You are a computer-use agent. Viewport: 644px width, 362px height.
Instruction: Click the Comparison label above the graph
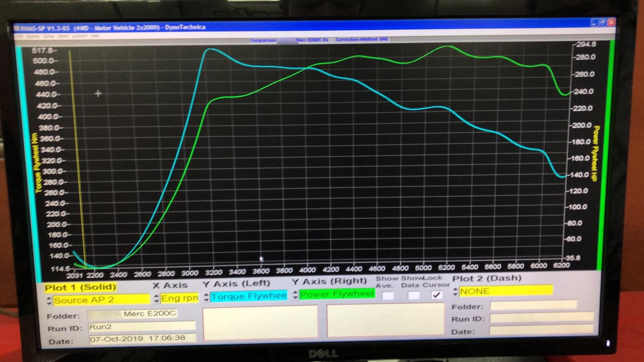click(263, 40)
